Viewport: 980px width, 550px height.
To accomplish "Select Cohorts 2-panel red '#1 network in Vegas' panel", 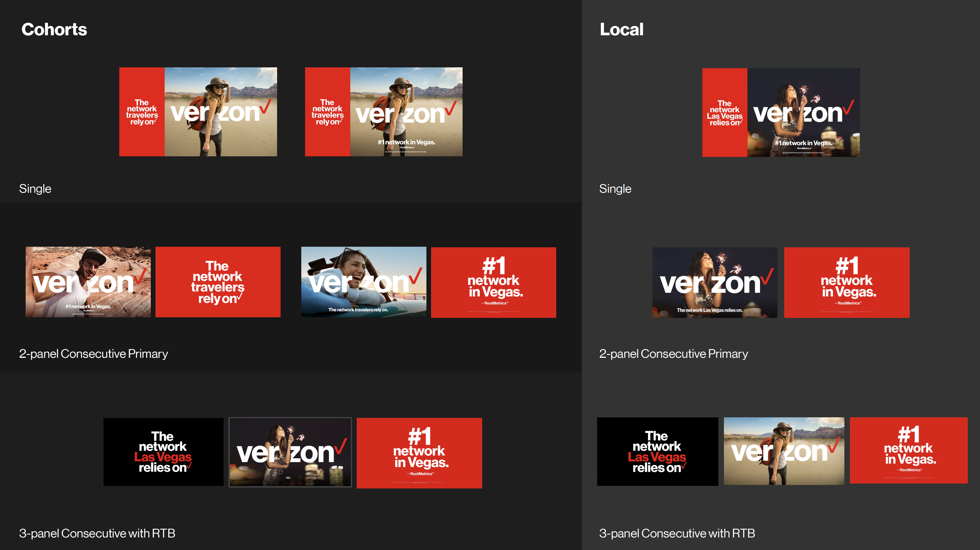I will pos(494,282).
